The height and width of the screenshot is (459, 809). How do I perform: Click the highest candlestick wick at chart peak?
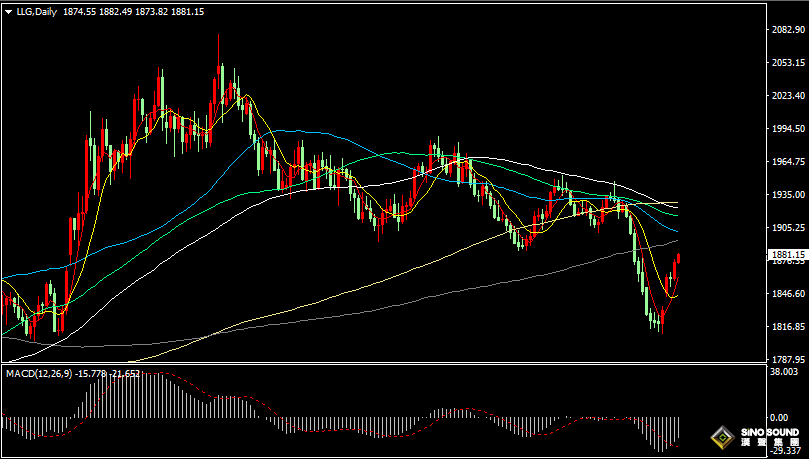[219, 40]
